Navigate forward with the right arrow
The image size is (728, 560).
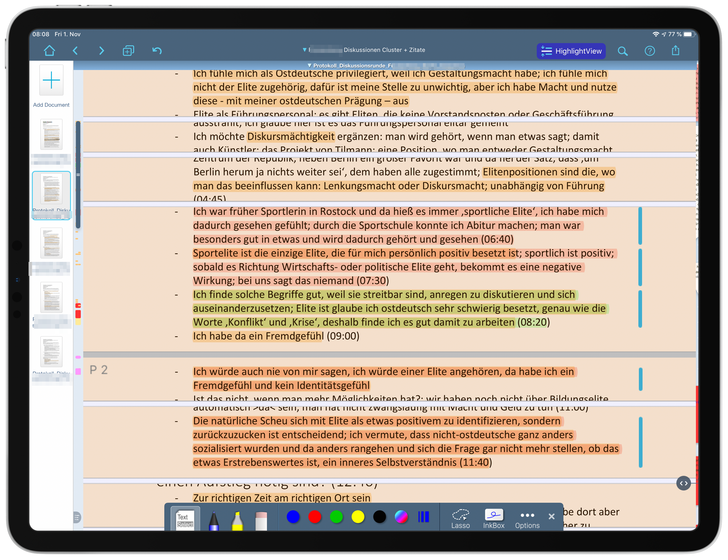click(x=101, y=51)
